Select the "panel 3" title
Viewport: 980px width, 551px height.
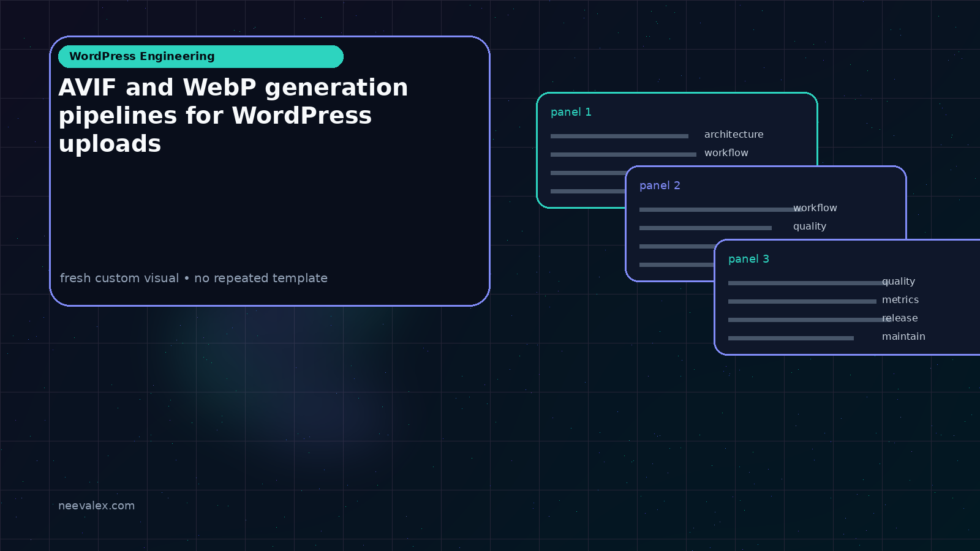(748, 259)
